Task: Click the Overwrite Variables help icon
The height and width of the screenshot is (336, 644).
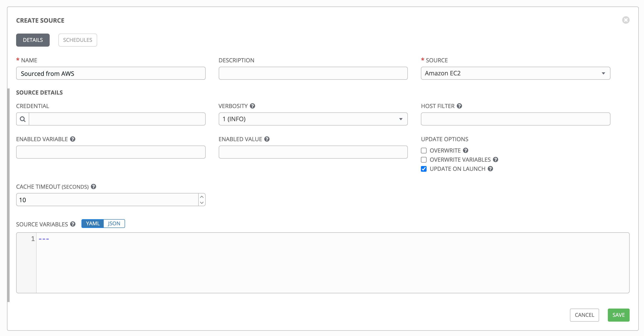Action: coord(495,160)
